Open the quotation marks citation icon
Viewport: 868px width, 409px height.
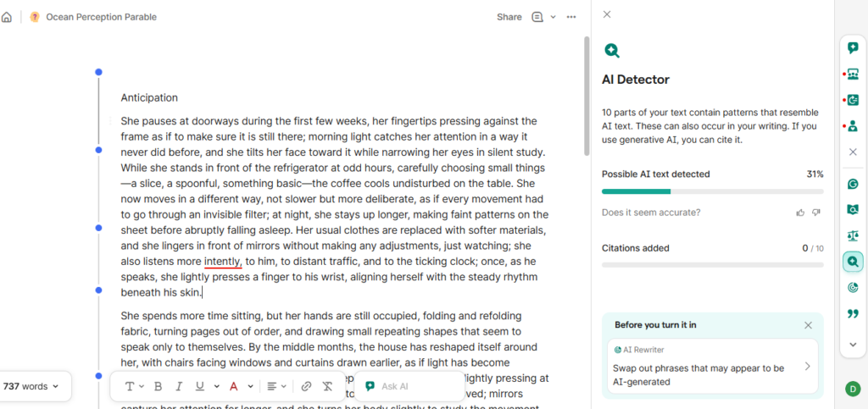[853, 313]
